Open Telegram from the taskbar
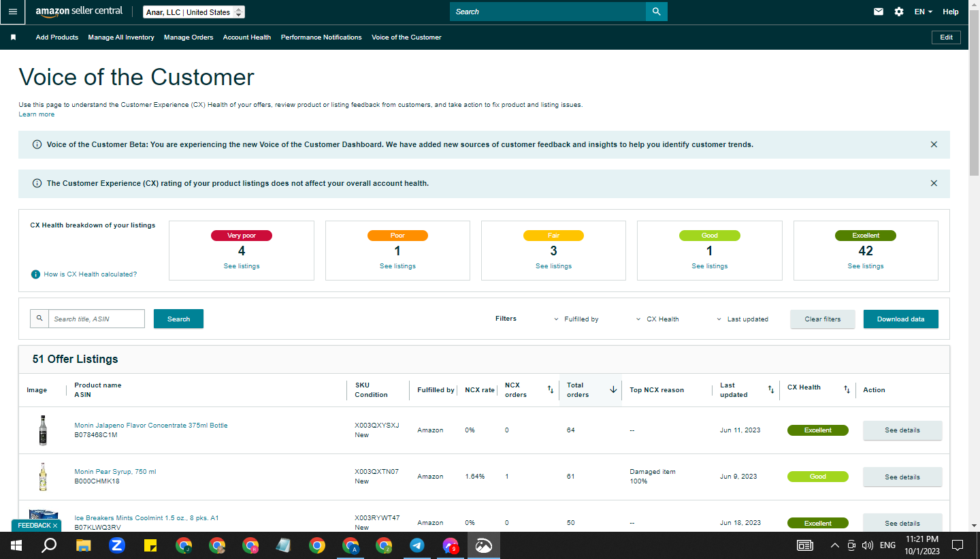The image size is (980, 559). pos(417,545)
